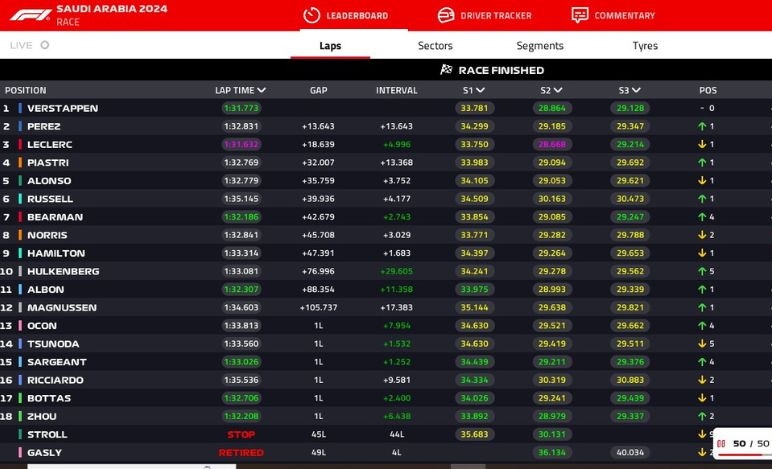Click the horizontal scrollbar at the table bottom

coord(468,465)
